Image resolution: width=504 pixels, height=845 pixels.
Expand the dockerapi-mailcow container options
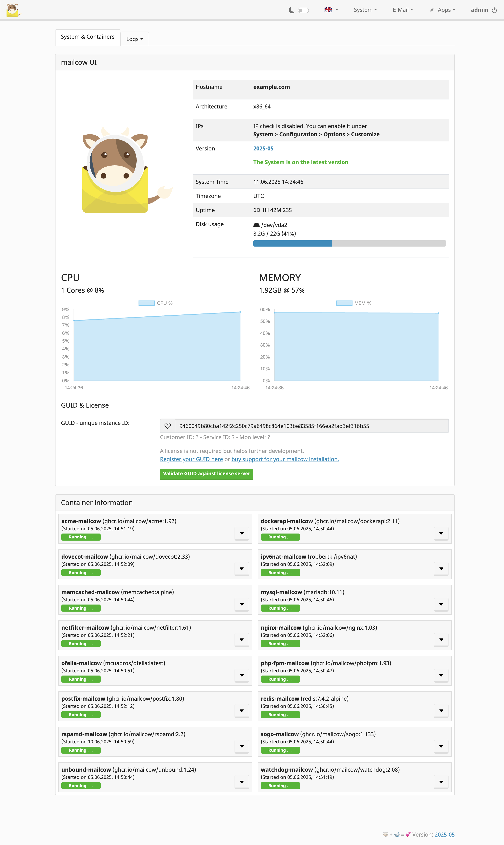coord(441,533)
